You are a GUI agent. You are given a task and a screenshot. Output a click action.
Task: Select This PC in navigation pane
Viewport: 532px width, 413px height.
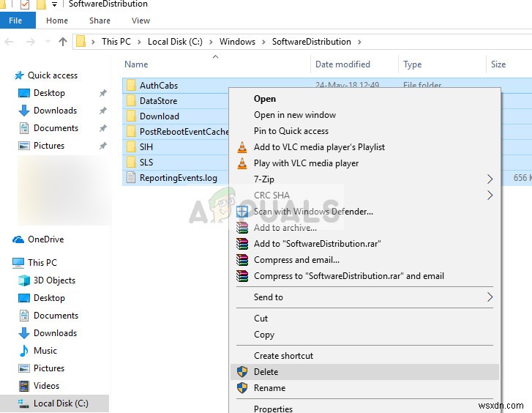(42, 263)
